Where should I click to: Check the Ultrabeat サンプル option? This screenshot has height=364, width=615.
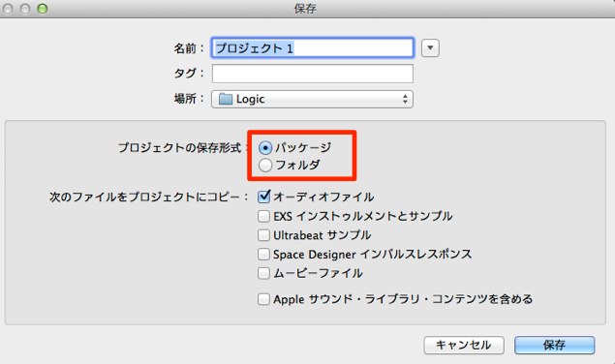click(x=263, y=235)
